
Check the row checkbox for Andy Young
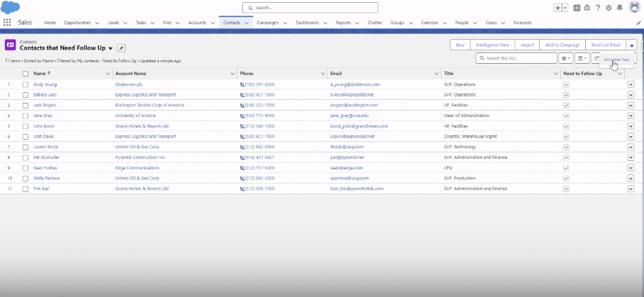pyautogui.click(x=26, y=84)
